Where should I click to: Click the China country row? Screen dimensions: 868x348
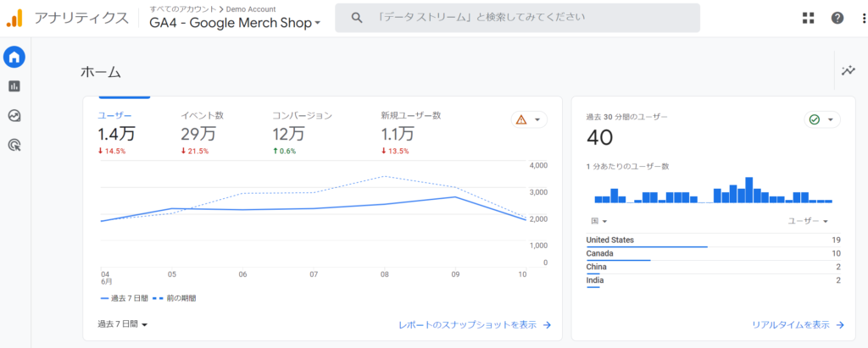714,268
